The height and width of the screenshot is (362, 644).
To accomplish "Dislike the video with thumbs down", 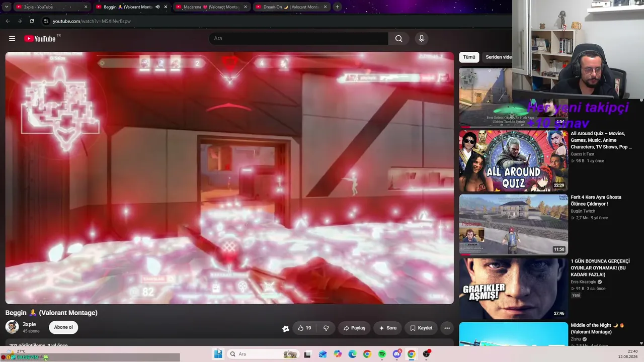I will click(x=326, y=328).
